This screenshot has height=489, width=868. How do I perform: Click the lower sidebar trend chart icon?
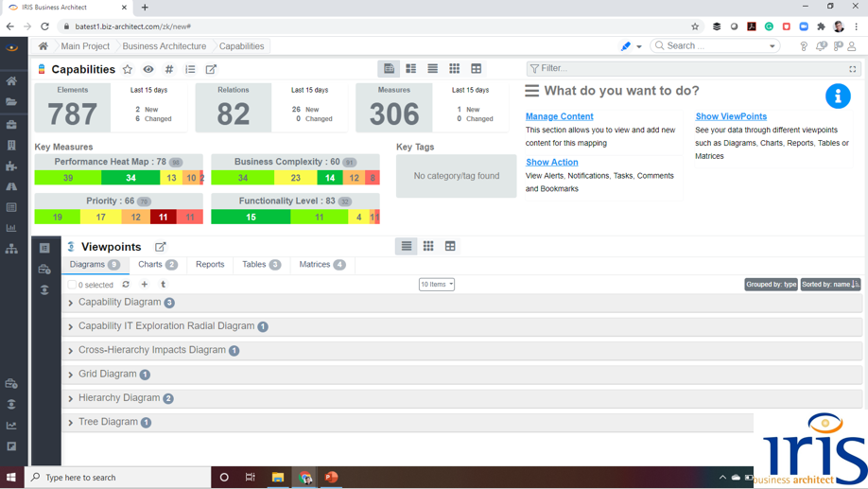[x=11, y=426]
